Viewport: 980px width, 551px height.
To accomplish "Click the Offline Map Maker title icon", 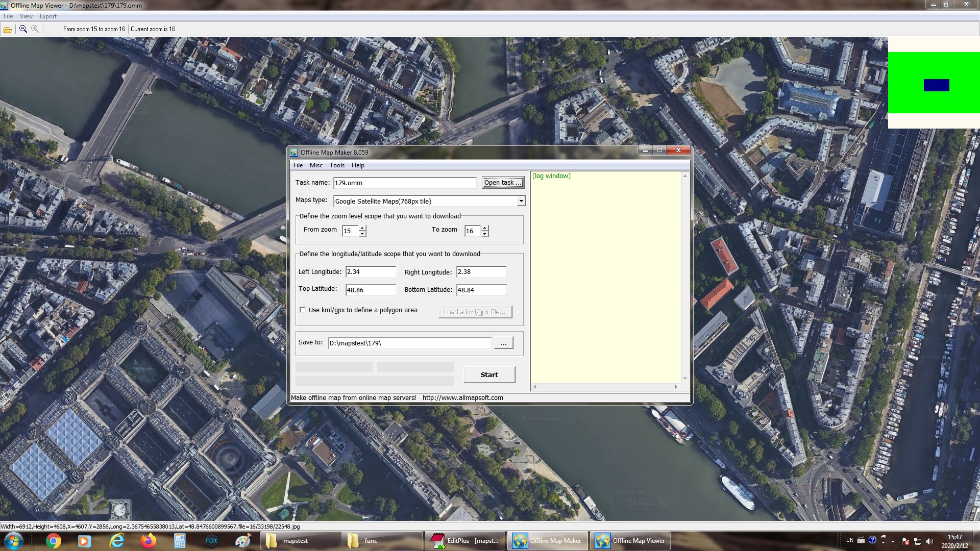I will point(294,152).
